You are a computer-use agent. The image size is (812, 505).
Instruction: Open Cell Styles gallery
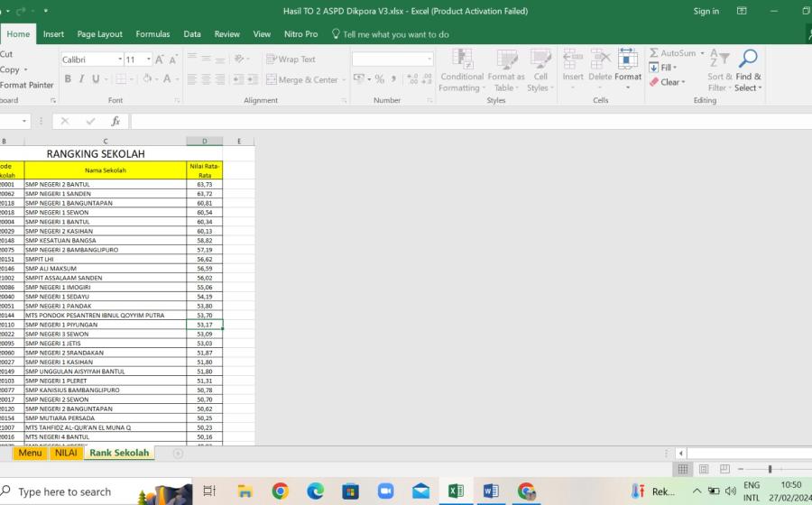540,70
